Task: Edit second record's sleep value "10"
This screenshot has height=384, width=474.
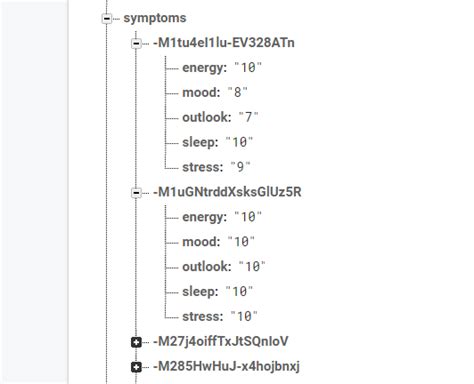Action: (239, 292)
